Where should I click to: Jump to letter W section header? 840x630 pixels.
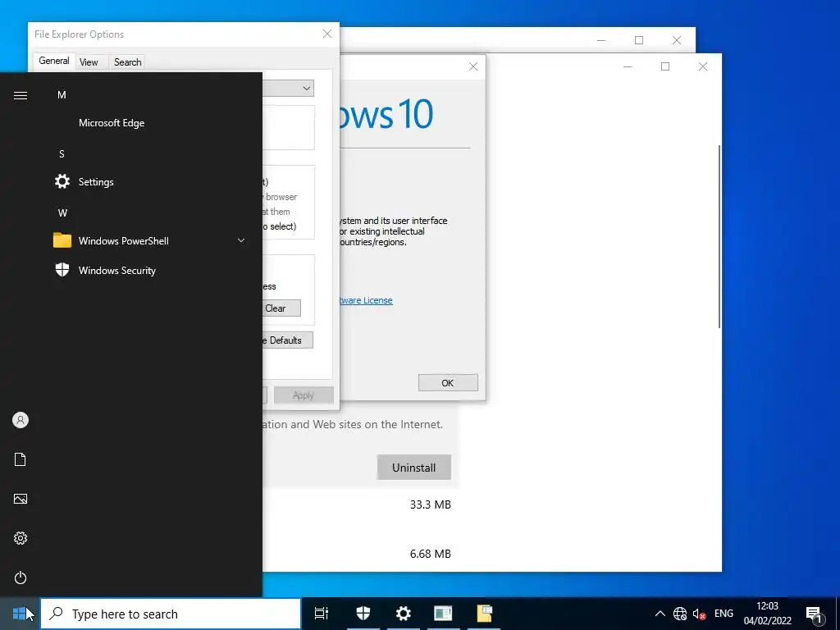62,212
